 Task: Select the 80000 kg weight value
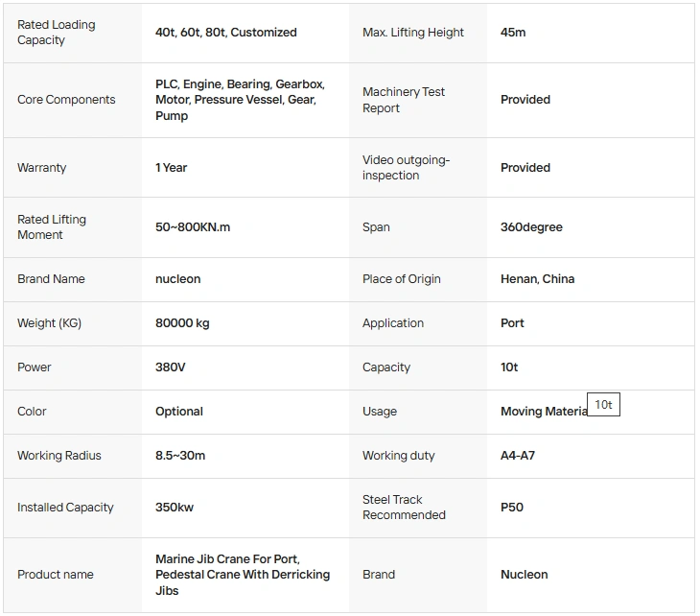click(x=182, y=323)
